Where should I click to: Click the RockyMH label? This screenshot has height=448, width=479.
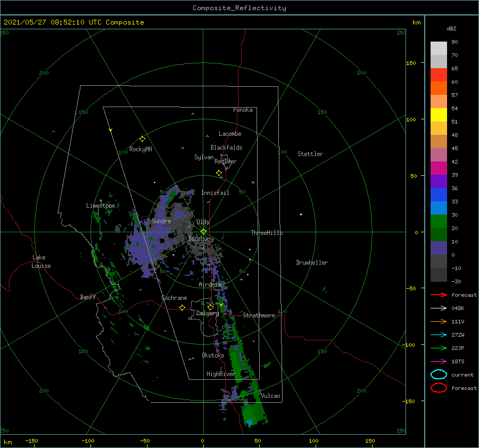(x=141, y=149)
